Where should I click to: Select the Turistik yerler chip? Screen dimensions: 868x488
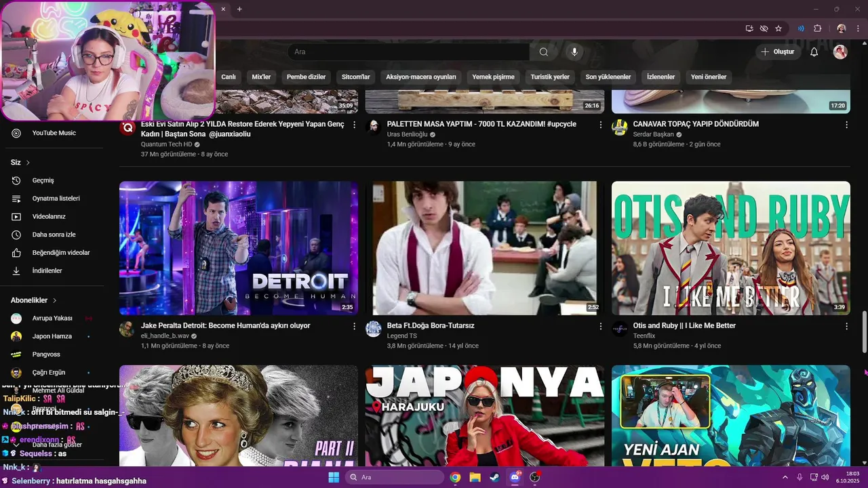[550, 77]
